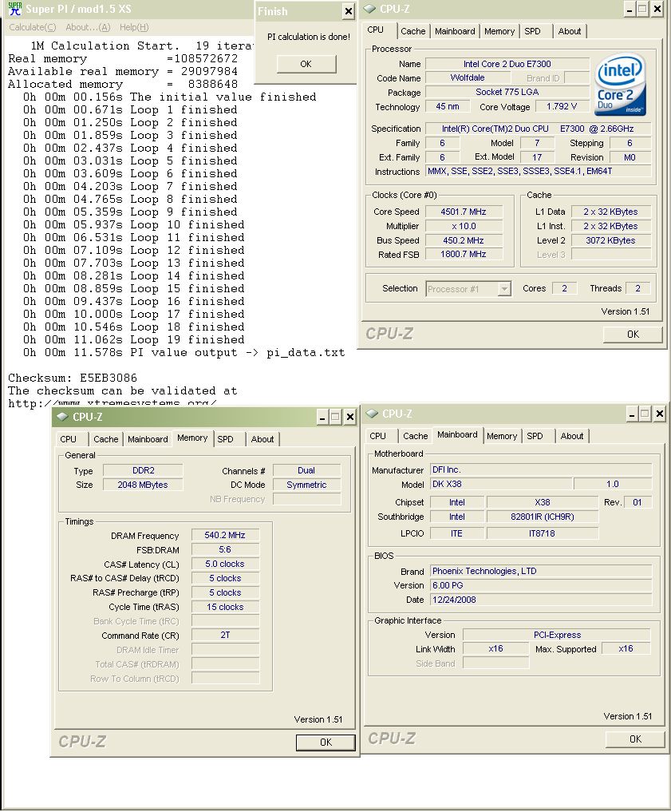
Task: Click OK in the CPU-Z Mainboard window
Action: (x=635, y=739)
